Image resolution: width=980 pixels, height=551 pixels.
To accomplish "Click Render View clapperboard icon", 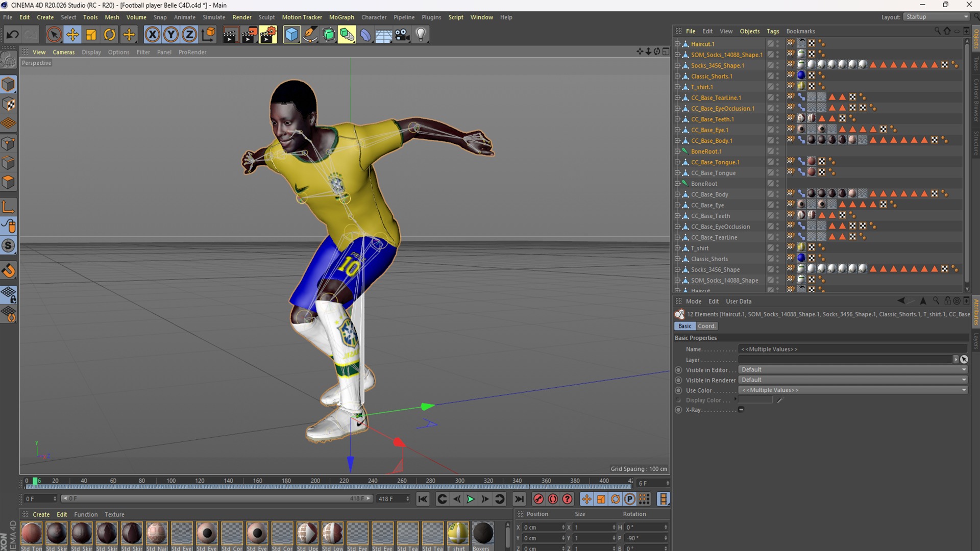I will (x=230, y=35).
